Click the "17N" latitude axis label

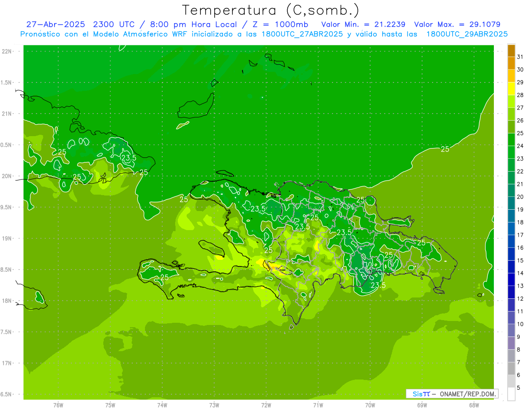6,364
